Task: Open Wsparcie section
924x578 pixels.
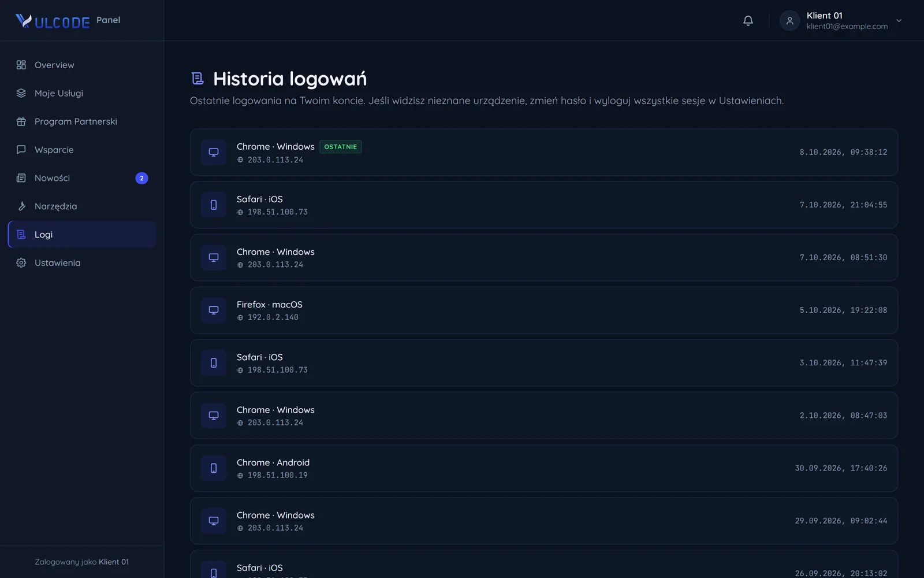Action: click(82, 150)
